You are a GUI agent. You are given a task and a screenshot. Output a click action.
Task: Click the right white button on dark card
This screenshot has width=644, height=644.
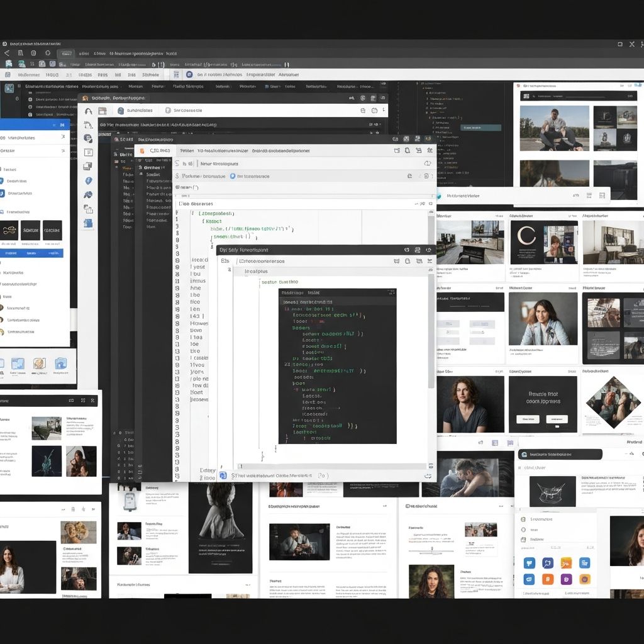557,419
